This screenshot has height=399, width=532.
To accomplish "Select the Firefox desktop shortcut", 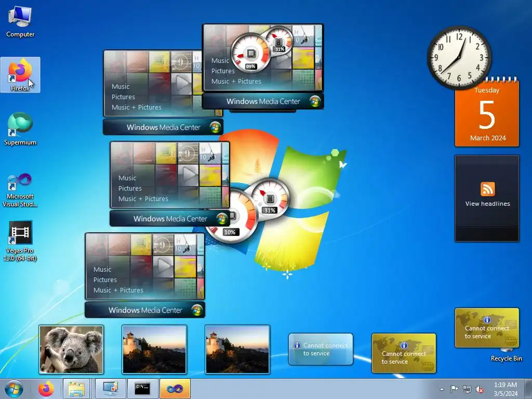I will [x=20, y=75].
